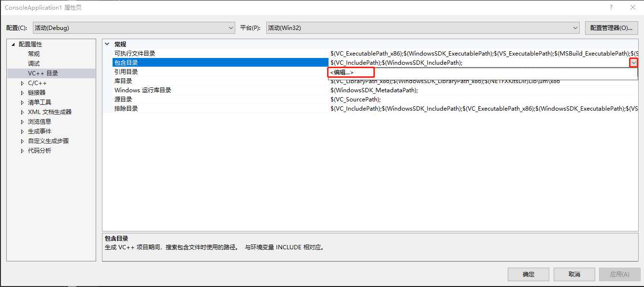Choose <编辑...> from the dropdown list
This screenshot has width=644, height=287.
tap(342, 72)
